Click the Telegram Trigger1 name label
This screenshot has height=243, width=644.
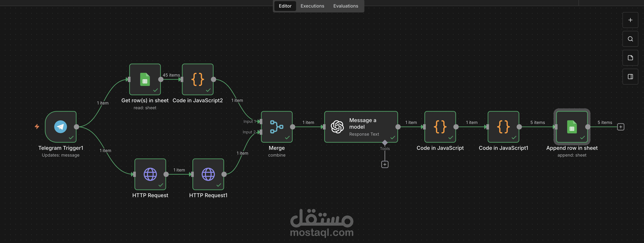tap(61, 148)
